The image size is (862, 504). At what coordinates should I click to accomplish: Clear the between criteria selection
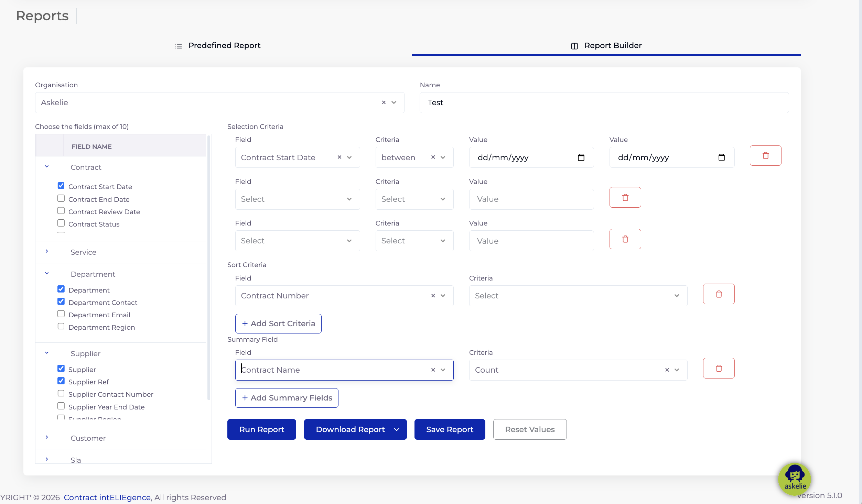[433, 157]
